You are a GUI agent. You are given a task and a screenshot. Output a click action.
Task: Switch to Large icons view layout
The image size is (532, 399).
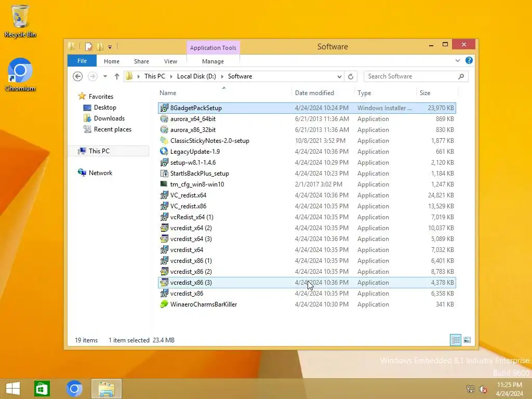coord(467,340)
